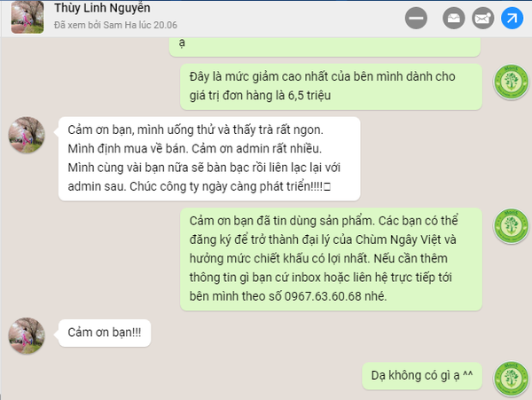Click shop logo avatar beside 'Cảm ơn bạn đã tin dùng' message
This screenshot has width=532, height=400.
tap(511, 226)
